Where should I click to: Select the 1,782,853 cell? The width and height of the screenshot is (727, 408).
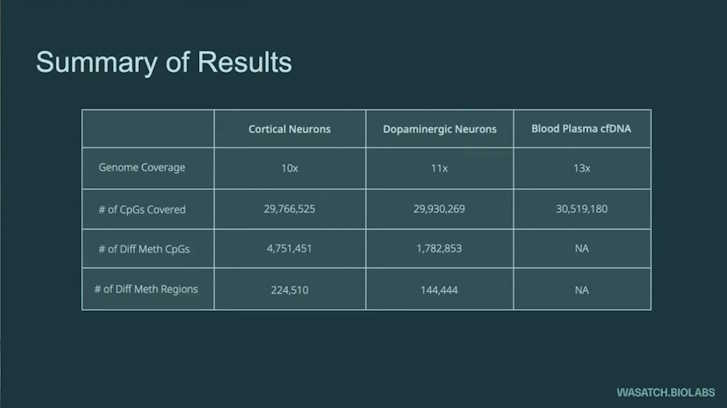click(x=440, y=249)
